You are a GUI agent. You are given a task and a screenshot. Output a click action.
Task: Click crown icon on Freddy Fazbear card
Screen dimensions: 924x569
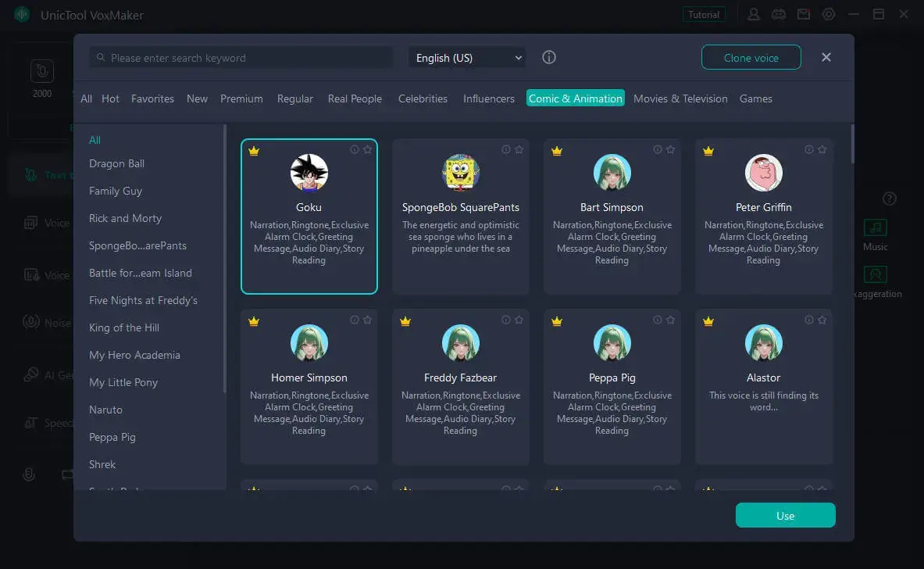[405, 321]
